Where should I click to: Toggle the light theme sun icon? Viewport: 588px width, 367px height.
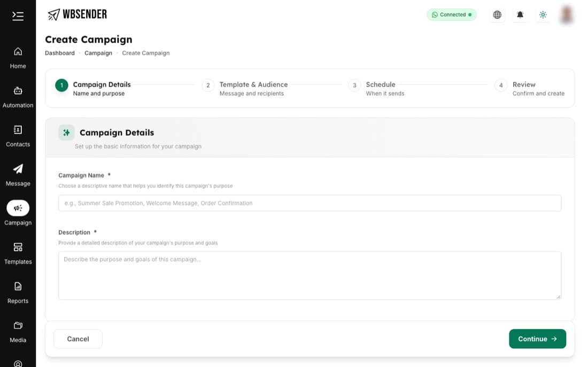[x=543, y=14]
